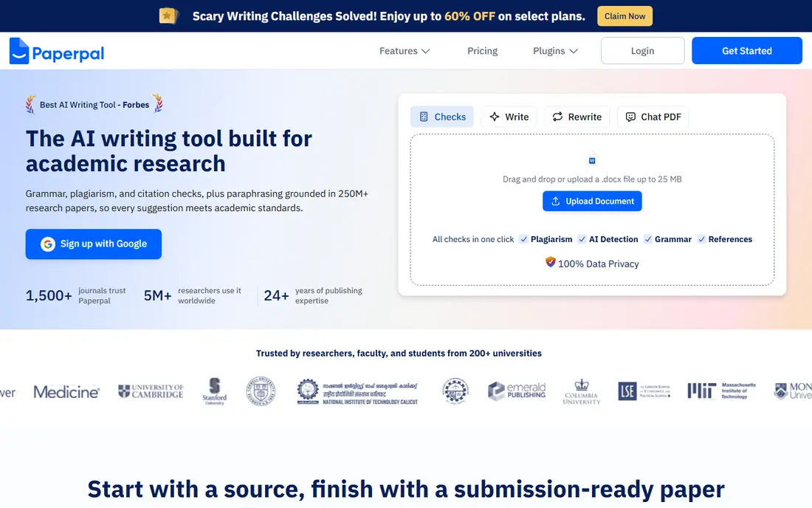Click the Stanford University logo
This screenshot has height=508, width=812.
(214, 391)
